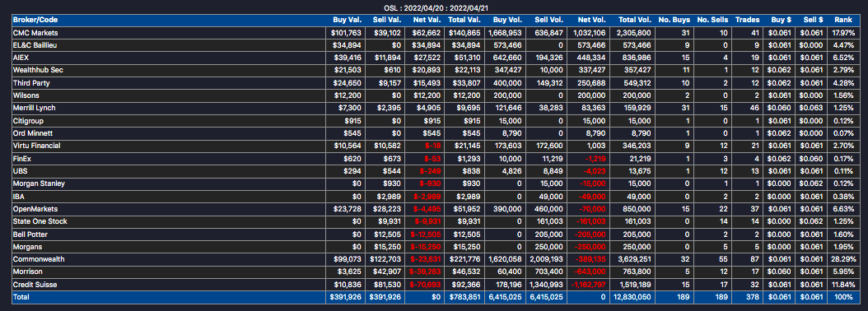The width and height of the screenshot is (868, 311).
Task: Sort by the Net Val. column header
Action: (x=427, y=20)
